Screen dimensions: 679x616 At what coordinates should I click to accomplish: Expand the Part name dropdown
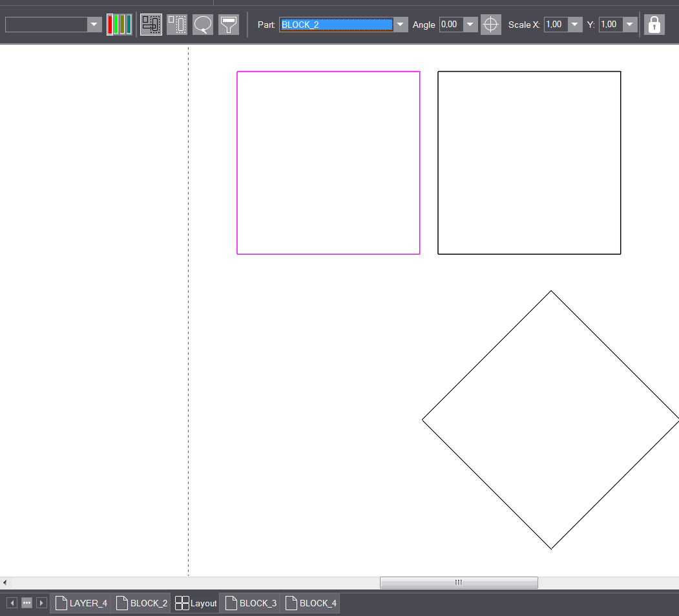point(401,25)
